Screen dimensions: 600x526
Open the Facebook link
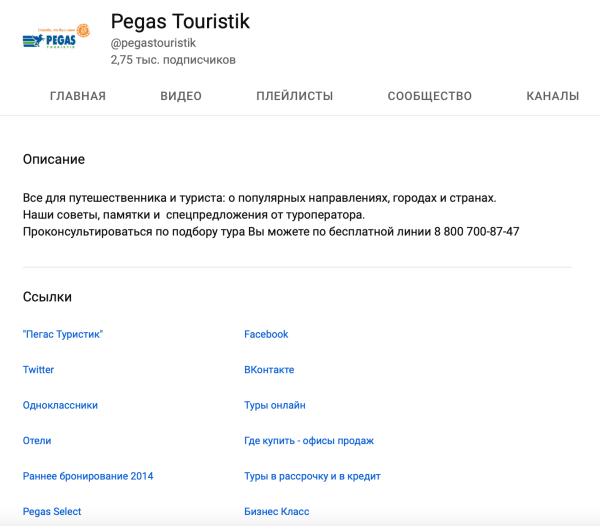(266, 334)
